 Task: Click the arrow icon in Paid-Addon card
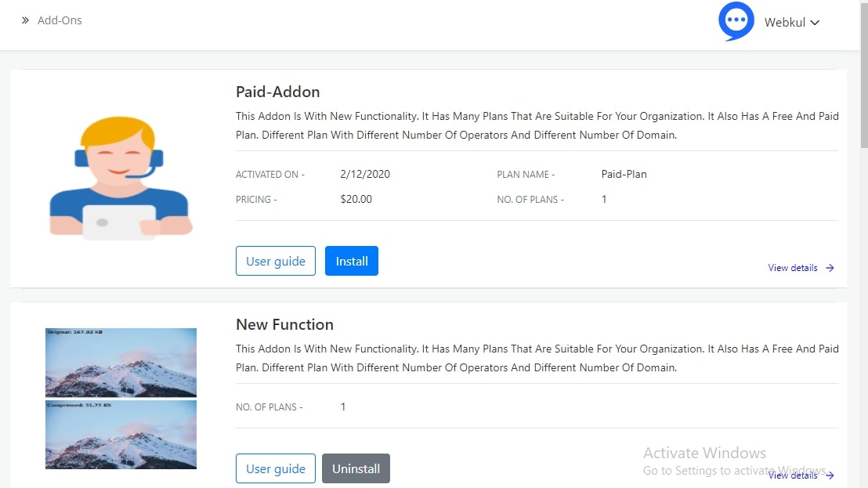tap(830, 268)
